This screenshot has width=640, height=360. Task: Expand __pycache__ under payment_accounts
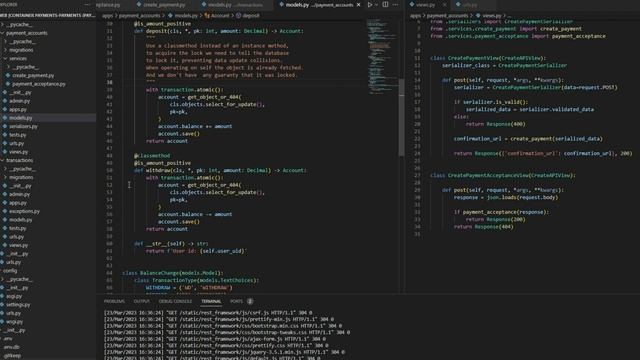tap(6, 42)
